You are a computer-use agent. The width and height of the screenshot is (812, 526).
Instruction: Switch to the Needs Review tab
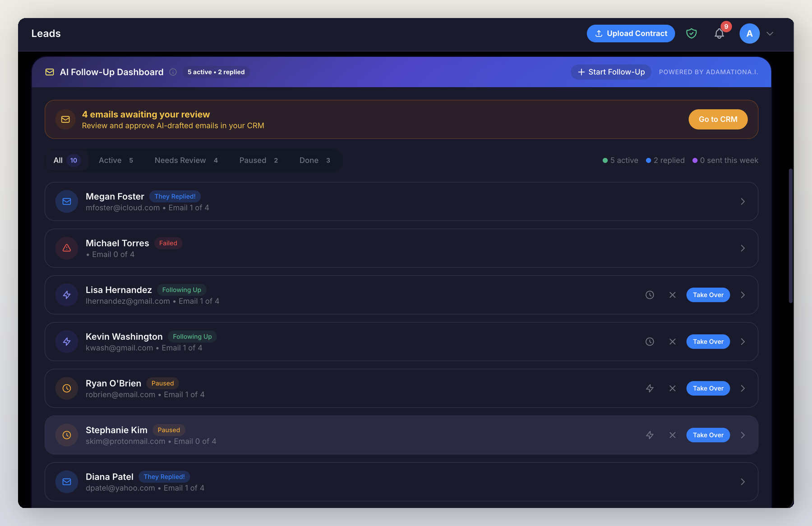pos(180,160)
